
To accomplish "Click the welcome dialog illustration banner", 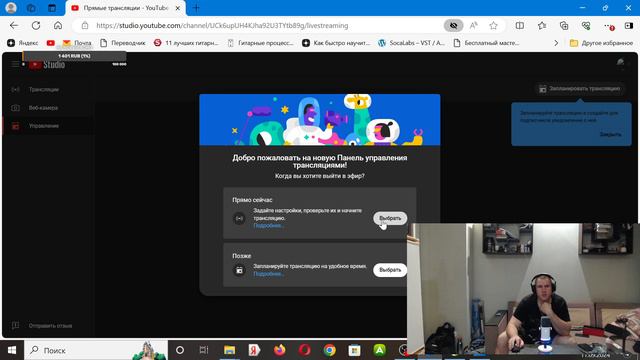I will tap(320, 120).
